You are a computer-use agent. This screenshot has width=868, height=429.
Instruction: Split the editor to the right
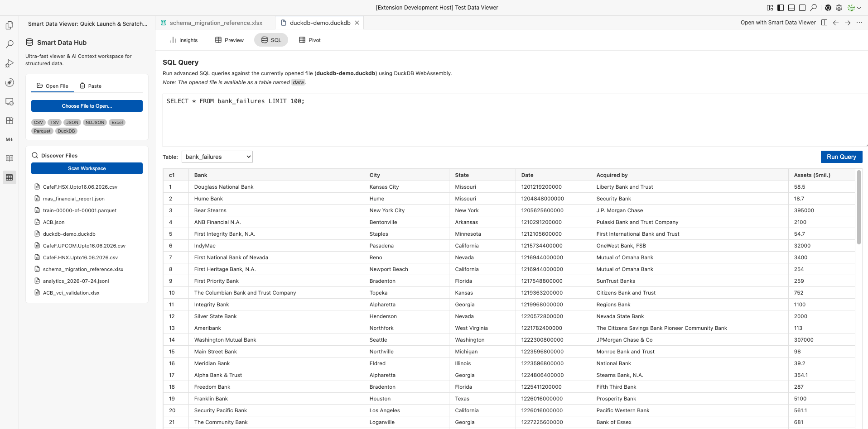(x=824, y=23)
